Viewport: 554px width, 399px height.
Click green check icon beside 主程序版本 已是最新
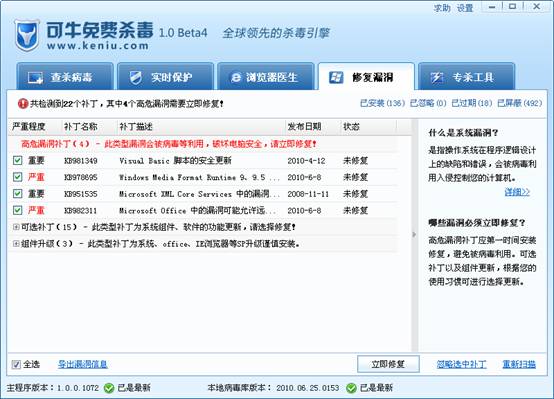click(x=109, y=388)
